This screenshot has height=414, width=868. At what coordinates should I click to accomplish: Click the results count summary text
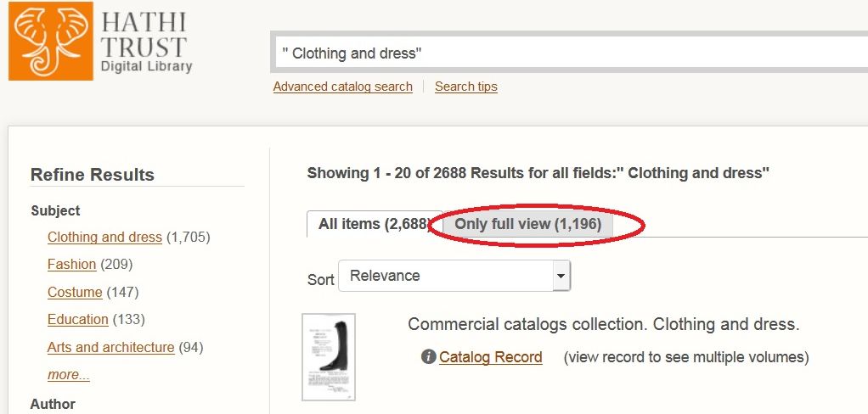(x=538, y=173)
